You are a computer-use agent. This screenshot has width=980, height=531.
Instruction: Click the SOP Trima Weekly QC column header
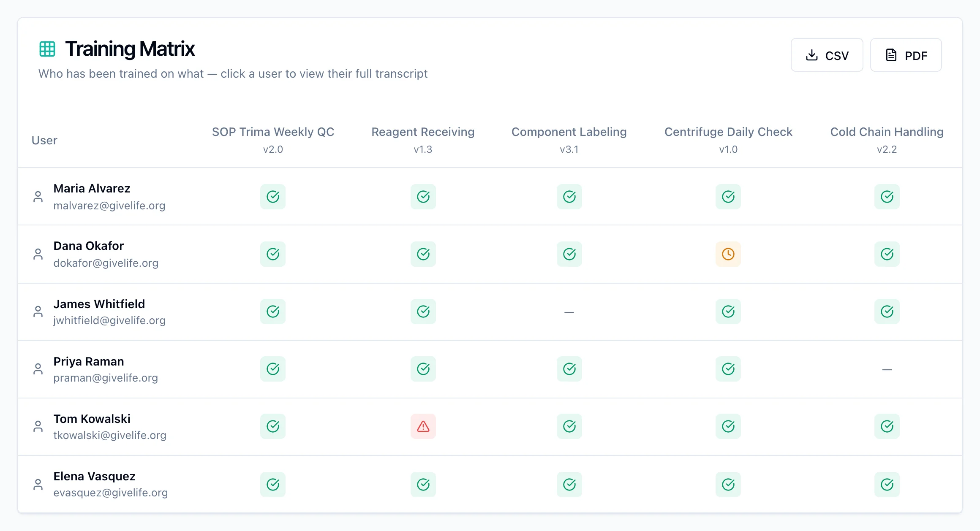tap(273, 140)
